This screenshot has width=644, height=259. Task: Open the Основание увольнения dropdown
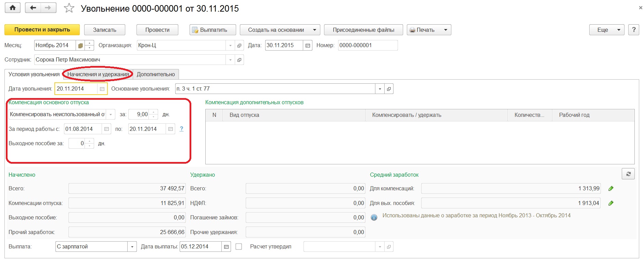click(379, 89)
